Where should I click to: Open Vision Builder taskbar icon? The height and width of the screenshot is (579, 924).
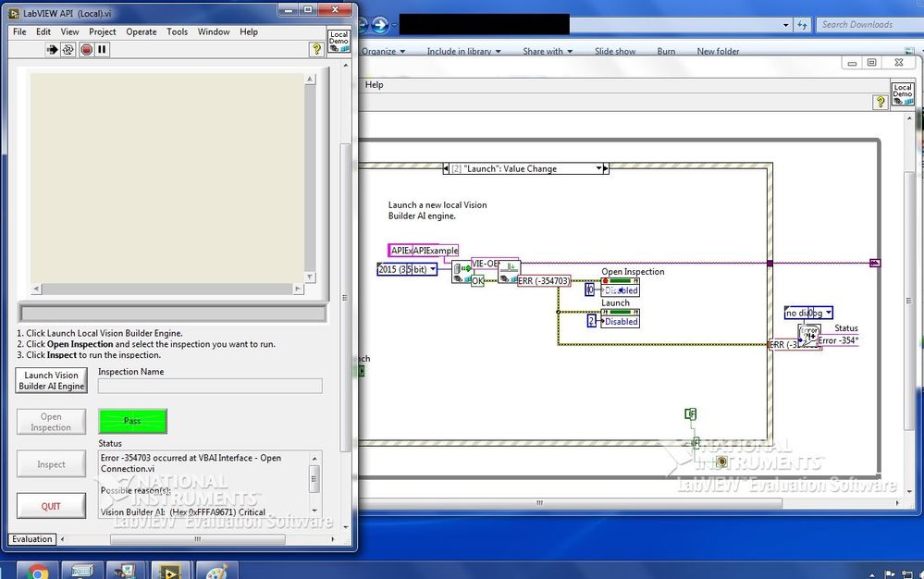tap(125, 572)
